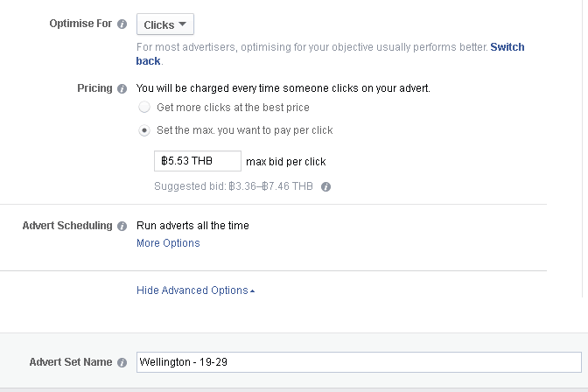Screen dimensions: 588x392
Task: Select Set the max. pay per click option
Action: click(x=144, y=130)
